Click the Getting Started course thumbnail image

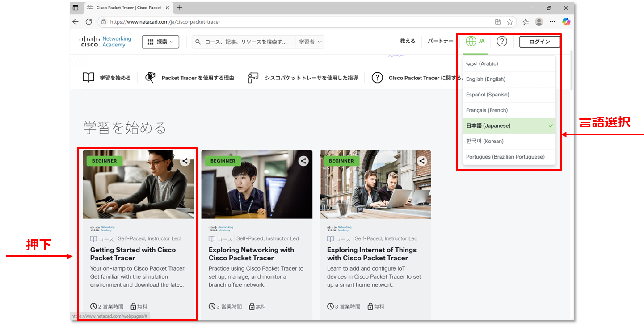[139, 184]
